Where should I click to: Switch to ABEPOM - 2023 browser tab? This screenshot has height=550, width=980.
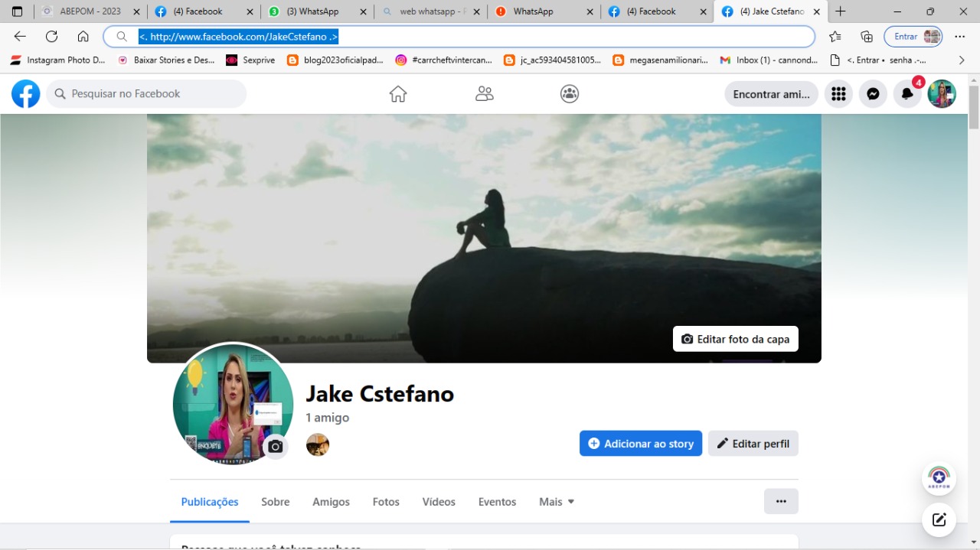click(x=90, y=11)
